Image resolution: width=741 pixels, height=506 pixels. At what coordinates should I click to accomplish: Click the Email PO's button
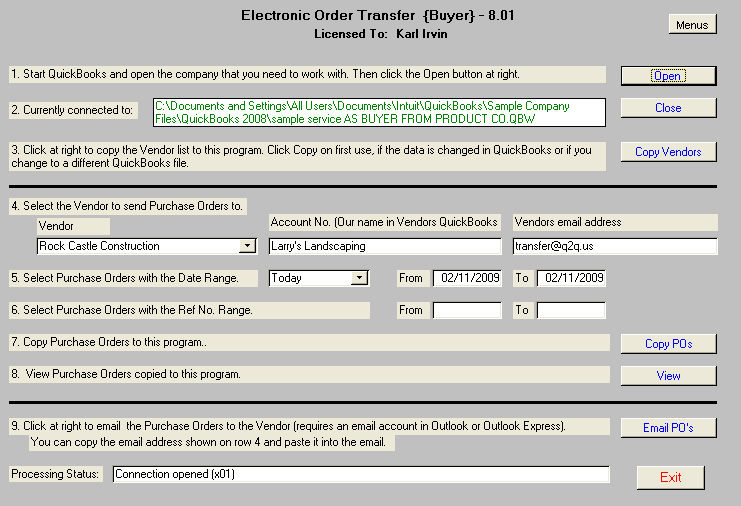point(668,428)
